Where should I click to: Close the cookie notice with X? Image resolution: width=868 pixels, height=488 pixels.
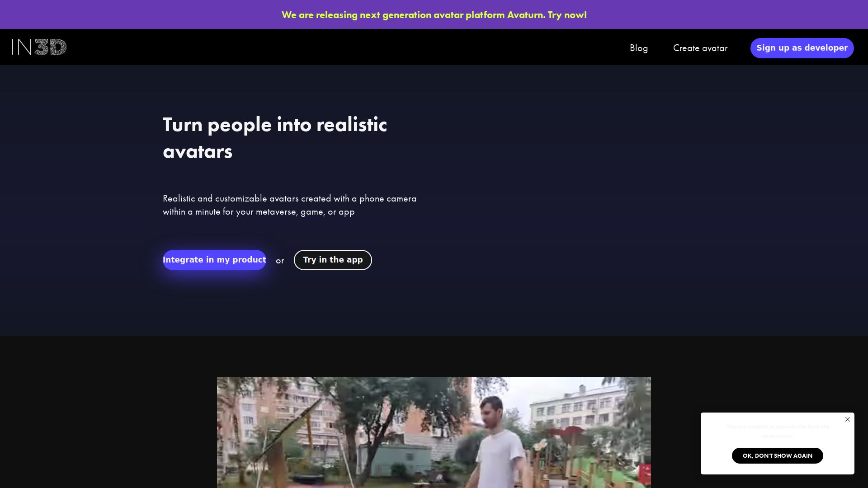pos(848,419)
